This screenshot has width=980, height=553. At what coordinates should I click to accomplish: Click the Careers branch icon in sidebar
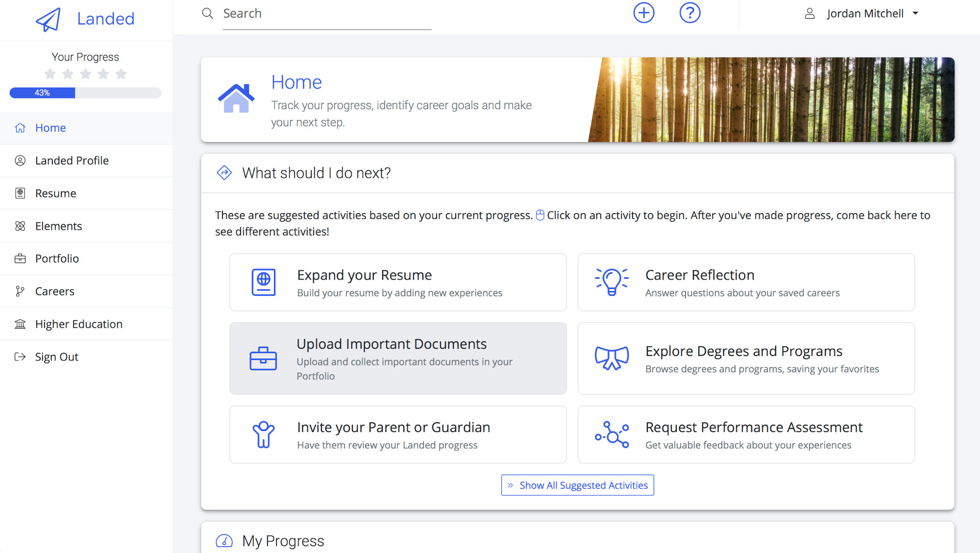tap(20, 291)
